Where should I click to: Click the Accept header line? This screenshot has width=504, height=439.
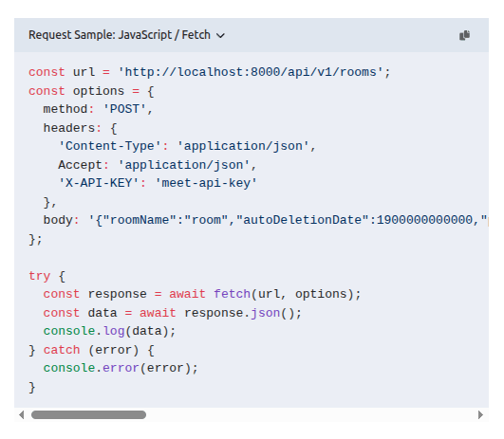[158, 165]
